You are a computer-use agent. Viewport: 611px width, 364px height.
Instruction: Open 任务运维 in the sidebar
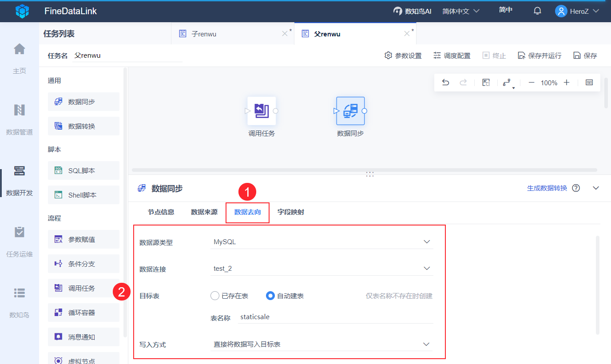(20, 241)
